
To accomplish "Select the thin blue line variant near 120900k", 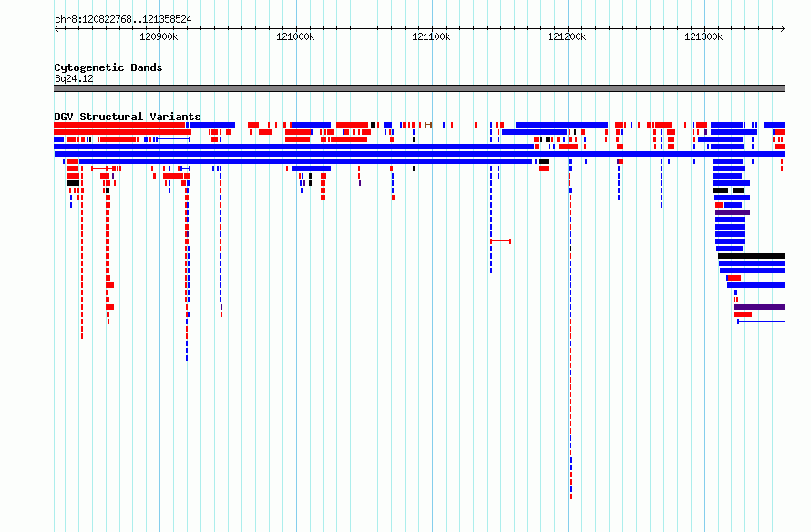I will [x=174, y=139].
